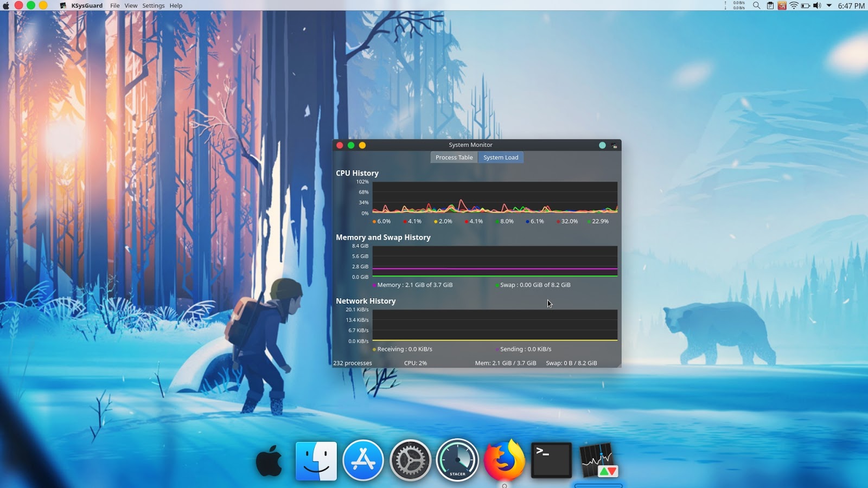Click 'Swap : 0.00 GiB of 8.2 GiB' label
This screenshot has height=488, width=868.
pyautogui.click(x=535, y=285)
